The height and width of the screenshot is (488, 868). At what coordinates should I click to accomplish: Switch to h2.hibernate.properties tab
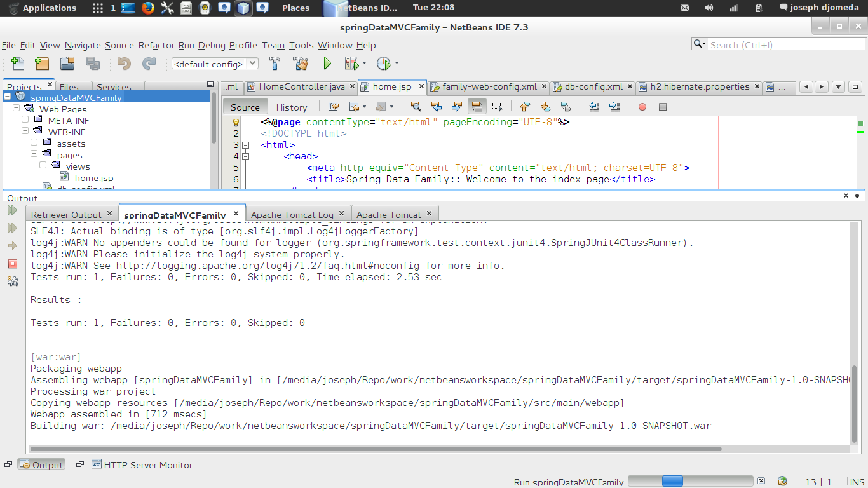pos(700,86)
